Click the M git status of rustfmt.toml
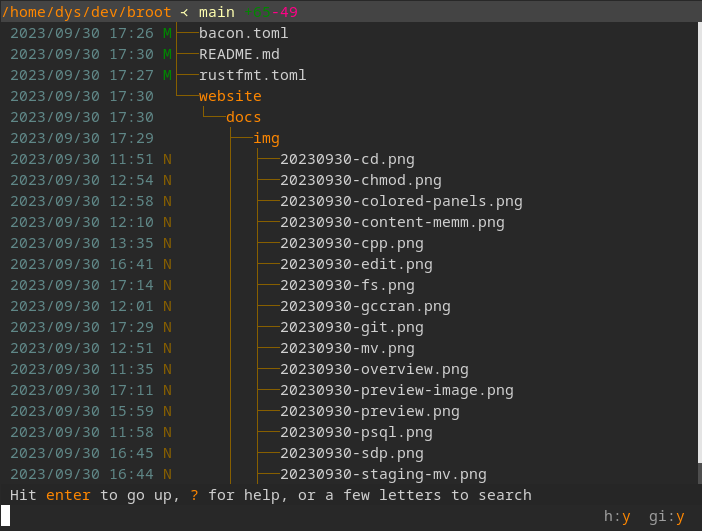Screen dimensions: 702x531 coord(167,75)
